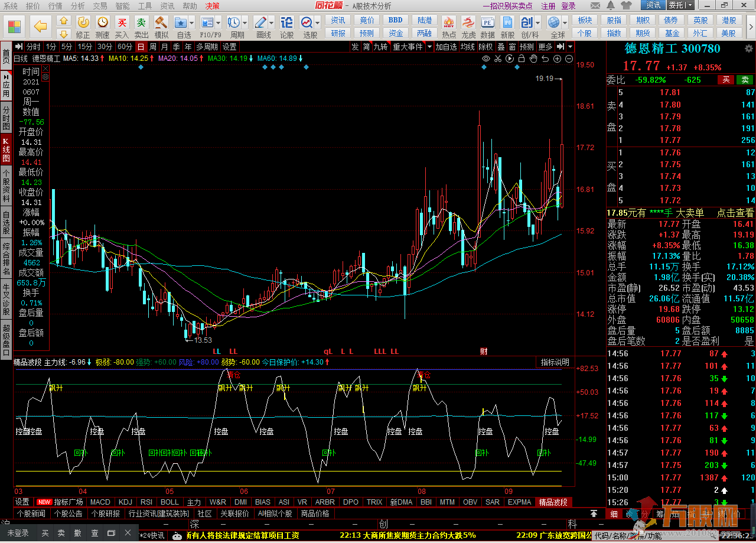Screen dimensions: 756x543
Task: Toggle the eye visibility icon on chart
Action: tap(486, 58)
